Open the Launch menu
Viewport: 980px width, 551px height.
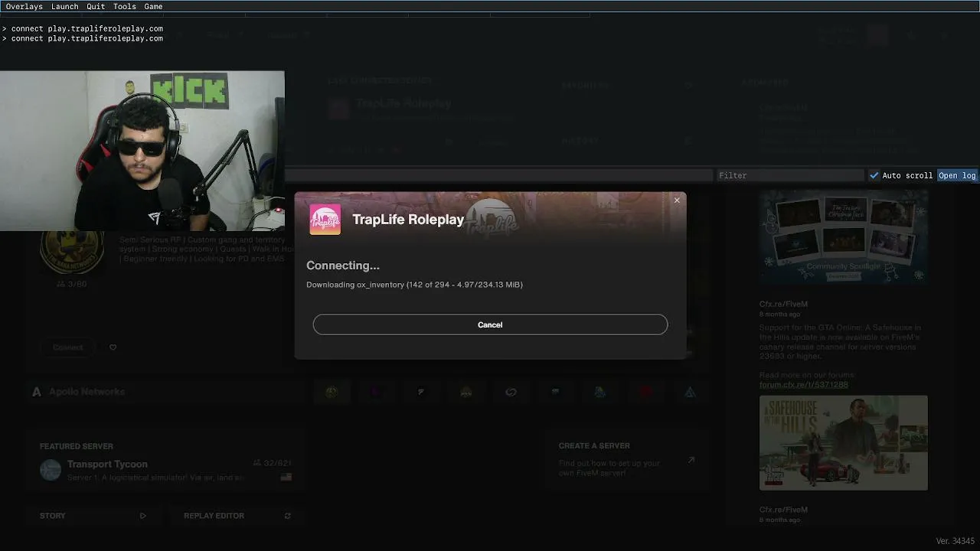tap(64, 6)
